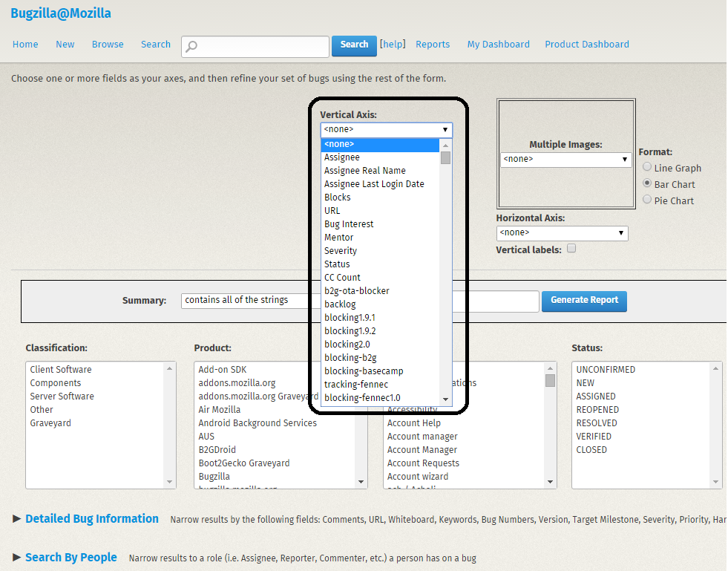Click into the quick search input field
Screen dimensions: 728x571
[255, 47]
